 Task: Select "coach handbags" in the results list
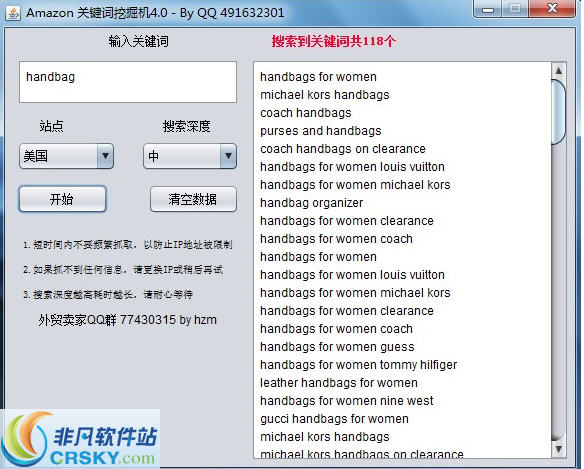point(305,113)
